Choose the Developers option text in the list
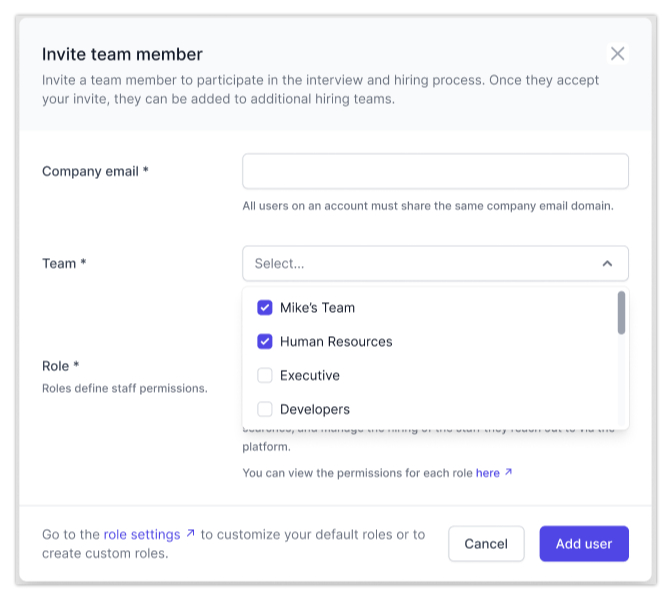The image size is (672, 600). 315,410
